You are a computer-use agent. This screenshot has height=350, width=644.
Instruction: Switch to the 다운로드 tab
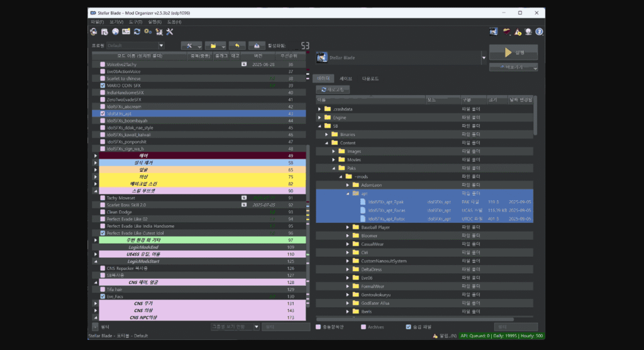pyautogui.click(x=370, y=79)
